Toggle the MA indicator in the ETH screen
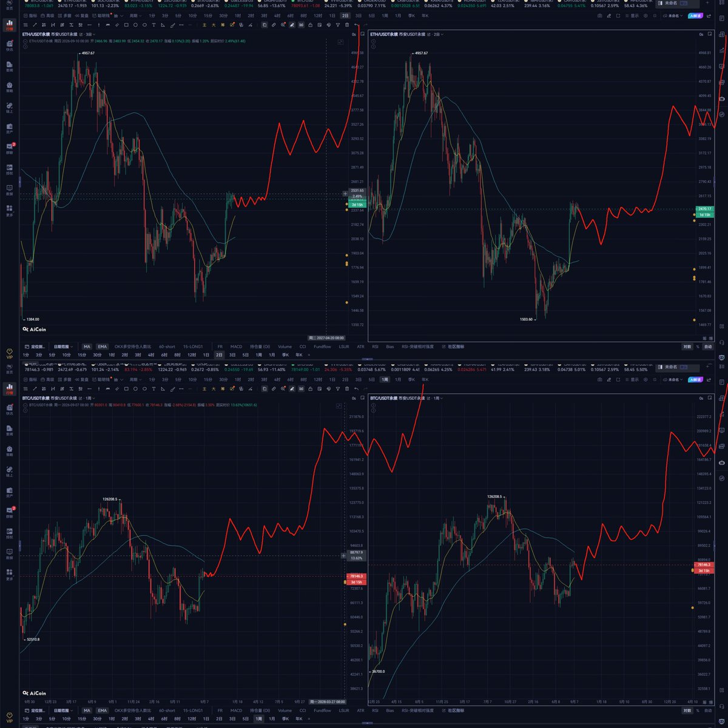 click(x=87, y=346)
